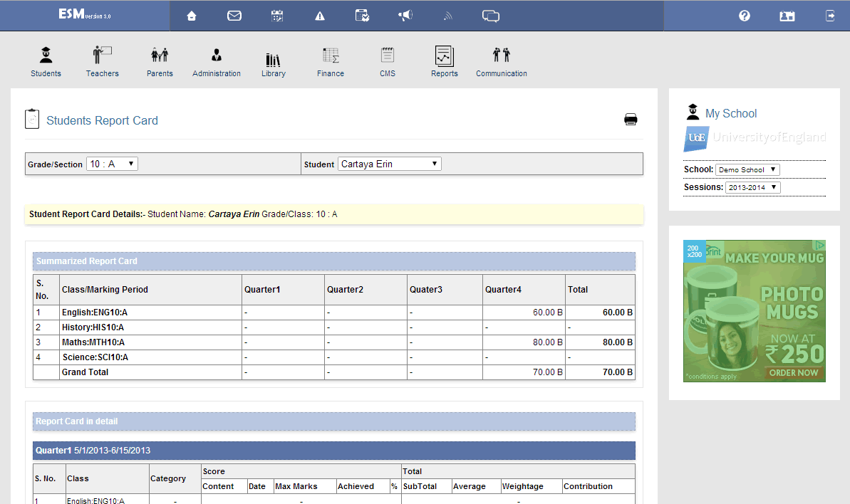Click the Summarized Report Card header
The width and height of the screenshot is (850, 504).
(334, 261)
